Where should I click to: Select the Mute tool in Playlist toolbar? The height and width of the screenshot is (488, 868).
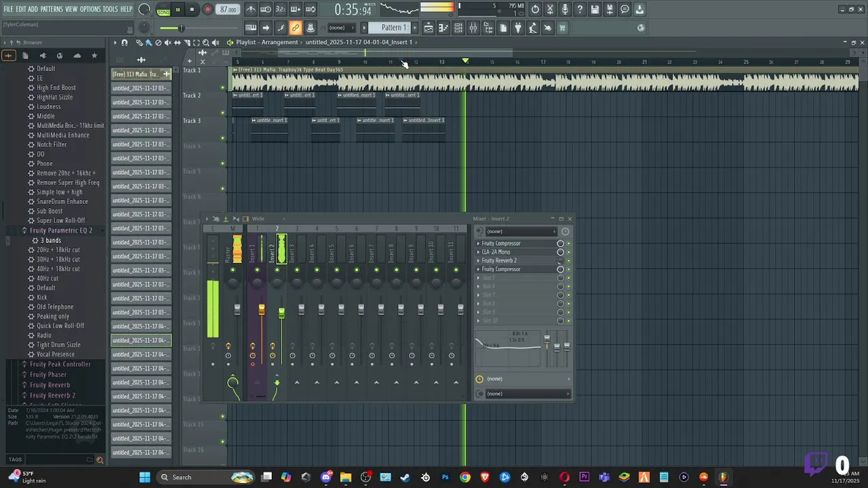(167, 42)
